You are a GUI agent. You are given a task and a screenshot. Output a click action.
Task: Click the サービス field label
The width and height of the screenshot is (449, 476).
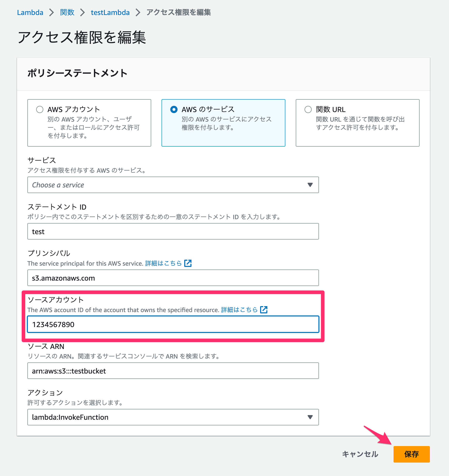point(42,160)
